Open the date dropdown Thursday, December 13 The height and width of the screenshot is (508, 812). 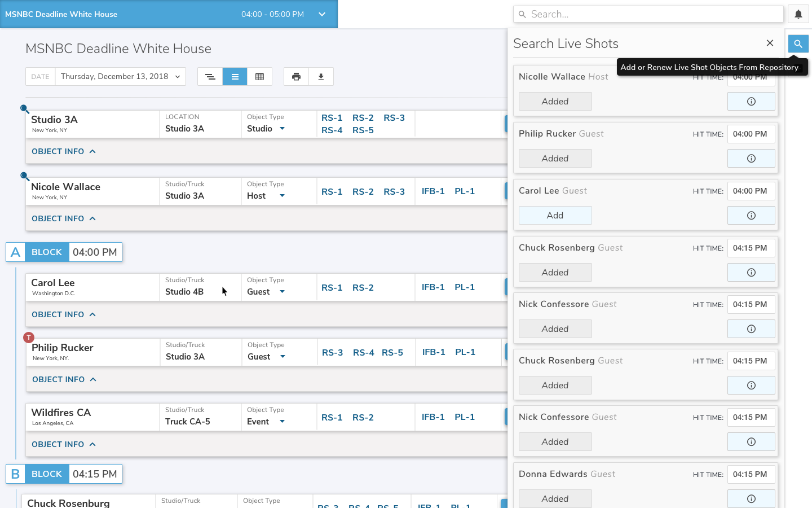120,77
